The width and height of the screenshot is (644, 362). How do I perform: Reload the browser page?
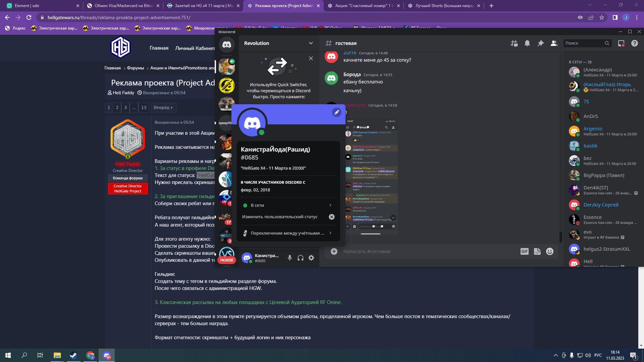pyautogui.click(x=29, y=17)
